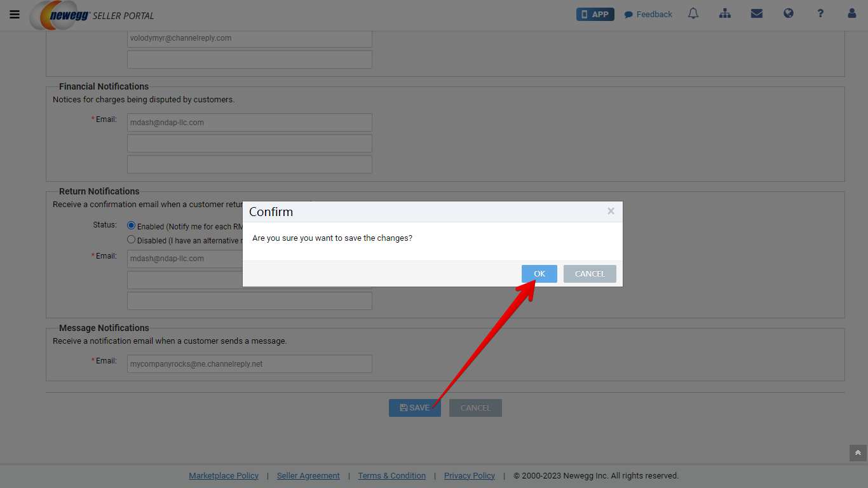868x488 pixels.
Task: Click the scroll-to-top double chevron button
Action: point(858,453)
